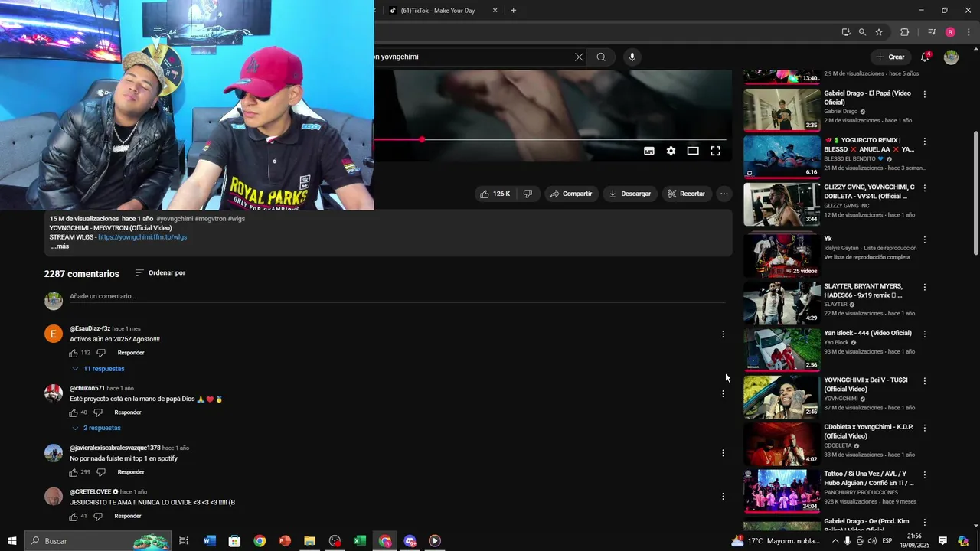
Task: Open volume control in system tray
Action: (872, 541)
